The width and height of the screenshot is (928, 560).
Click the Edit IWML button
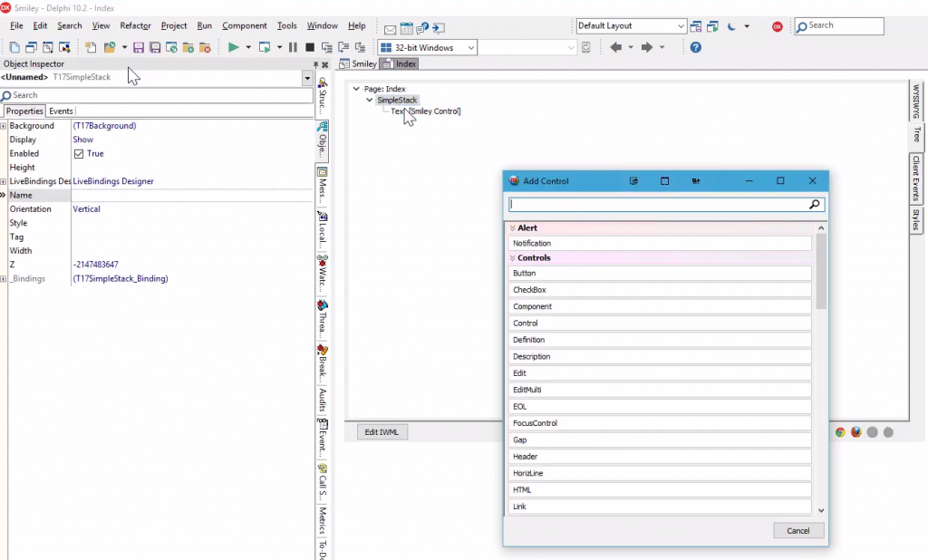tap(382, 432)
